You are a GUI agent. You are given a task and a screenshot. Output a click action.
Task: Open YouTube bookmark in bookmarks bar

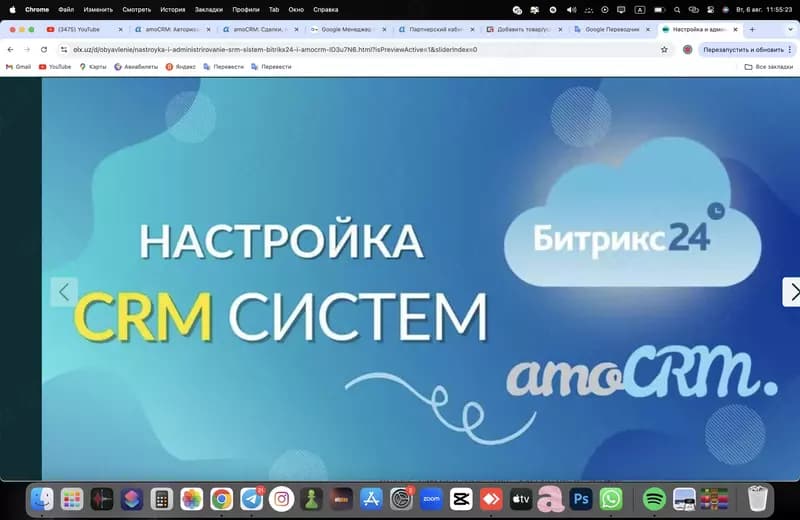coord(55,67)
